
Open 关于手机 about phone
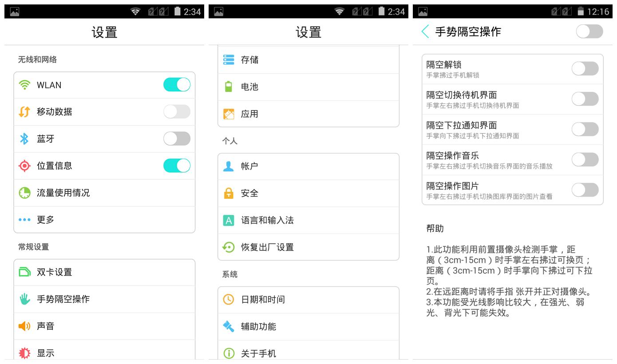pos(257,353)
